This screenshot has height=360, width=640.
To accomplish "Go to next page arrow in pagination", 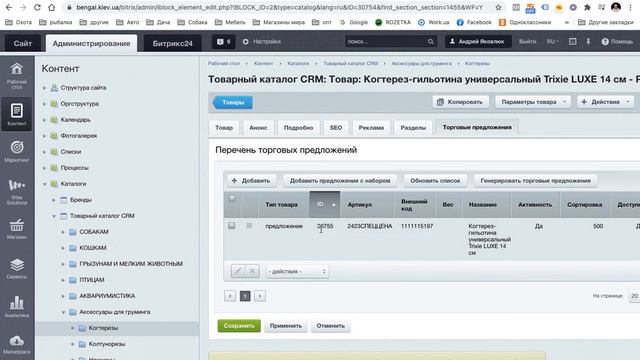I will click(260, 296).
